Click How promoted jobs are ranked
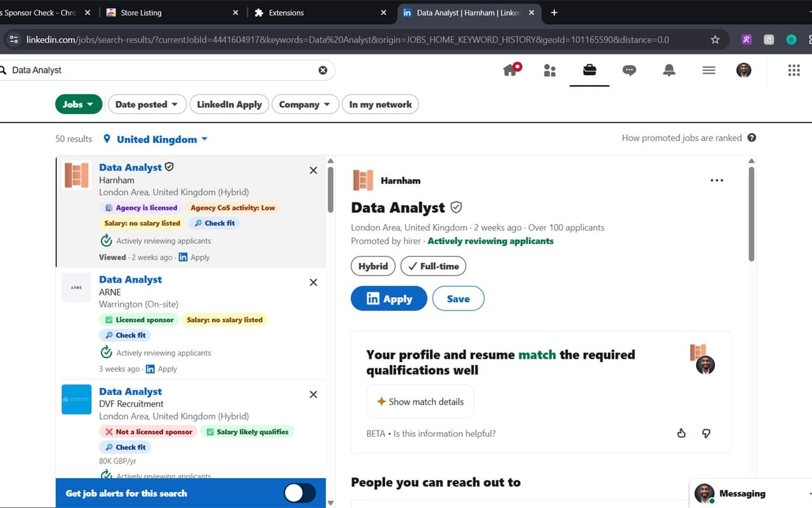 [x=681, y=138]
